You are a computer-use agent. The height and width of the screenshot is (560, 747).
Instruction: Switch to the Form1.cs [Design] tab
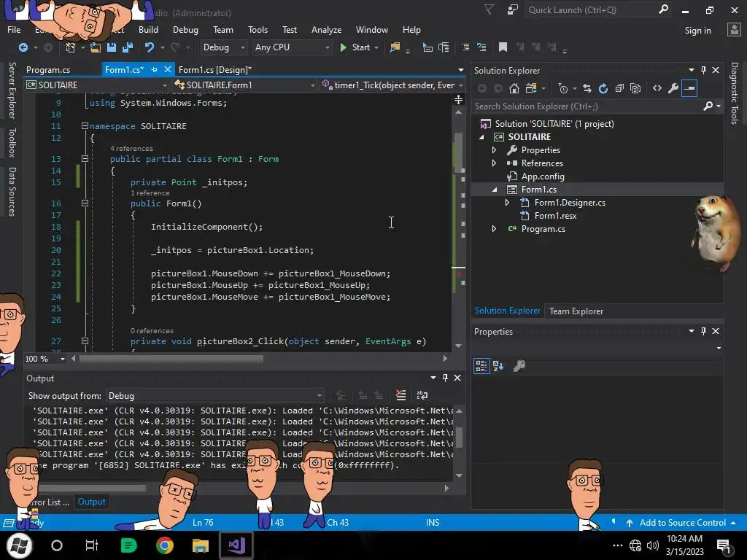pyautogui.click(x=215, y=69)
